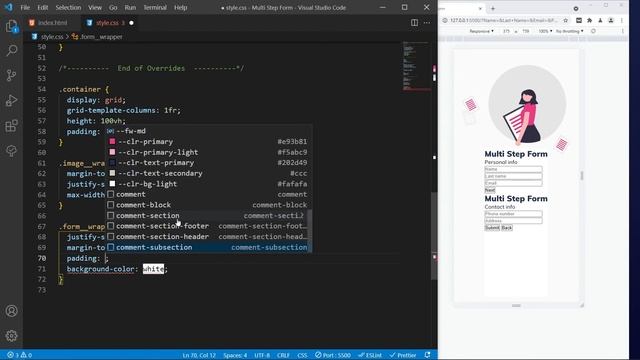Click the browser address bar URL
640x360 pixels.
point(504,20)
